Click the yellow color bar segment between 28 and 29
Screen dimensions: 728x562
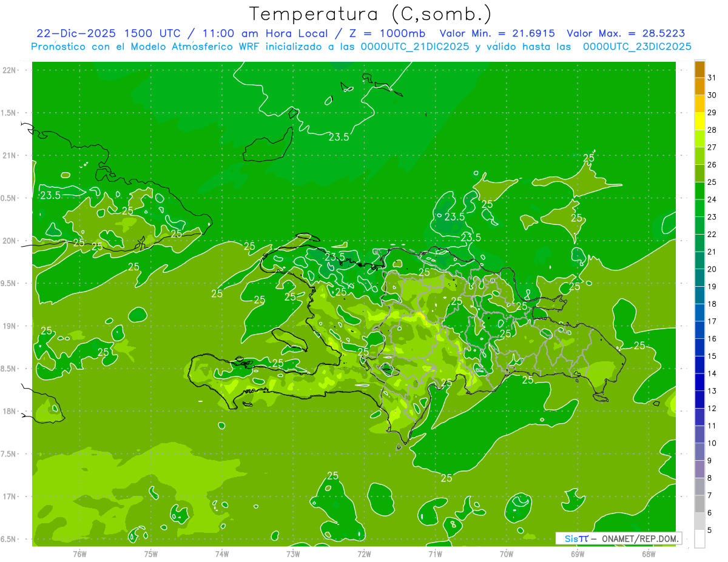pos(699,122)
